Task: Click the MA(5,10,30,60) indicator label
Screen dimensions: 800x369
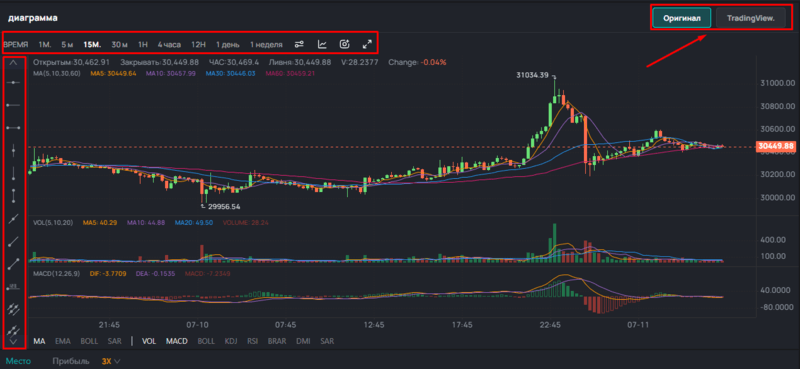Action: click(57, 73)
